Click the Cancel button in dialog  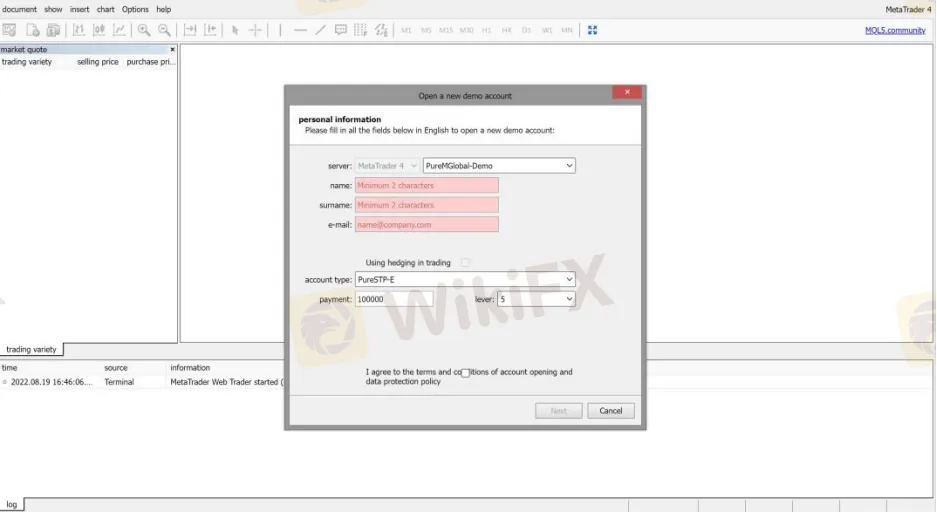click(611, 411)
